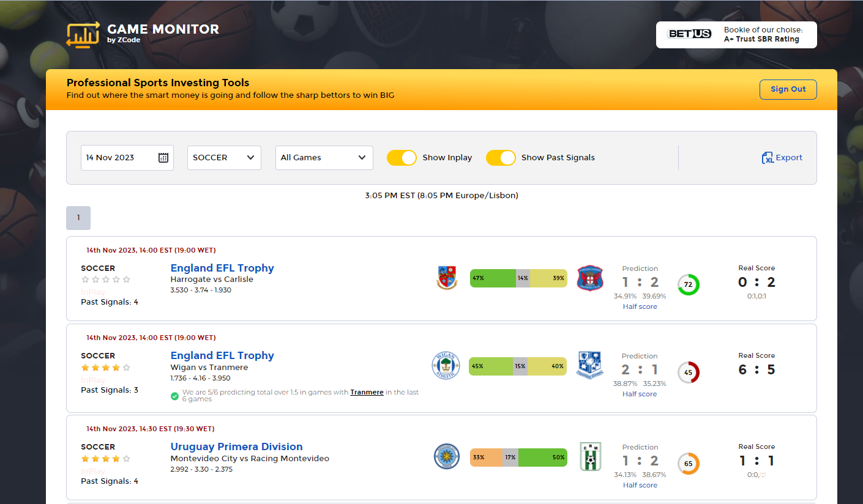Click the Harrogate vs Carlisle probability bar

518,278
